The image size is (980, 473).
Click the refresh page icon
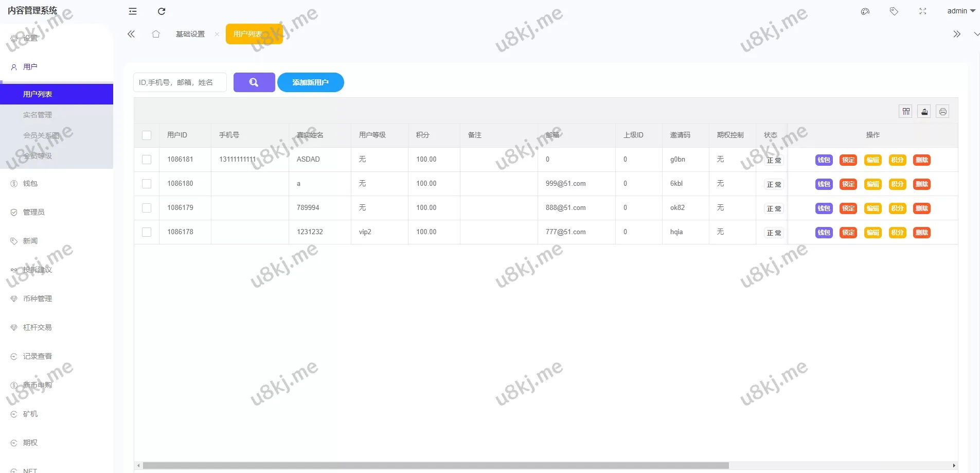coord(162,11)
